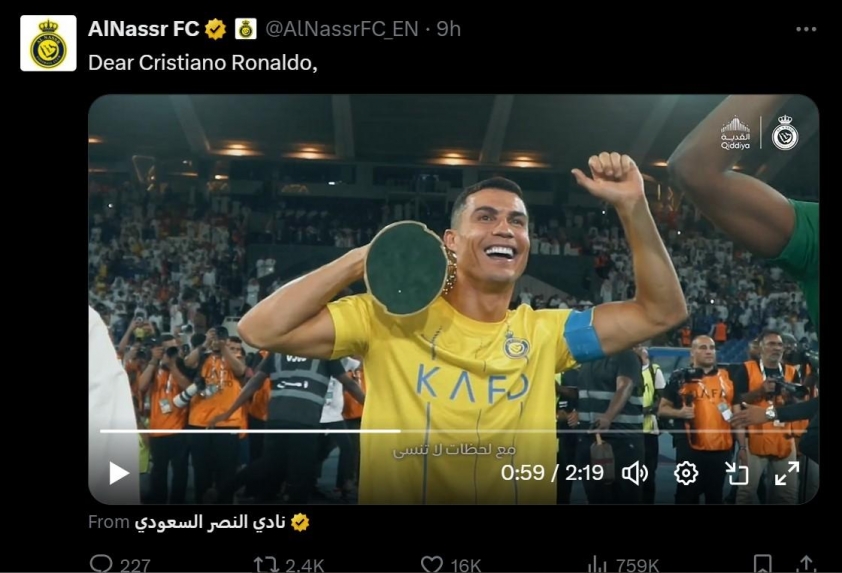Play the paused video

click(x=119, y=473)
